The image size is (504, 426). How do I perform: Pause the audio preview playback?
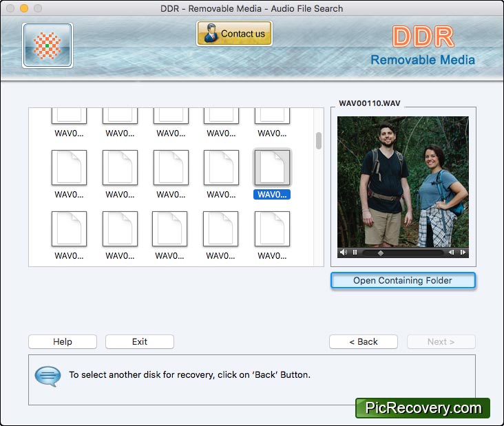click(355, 252)
